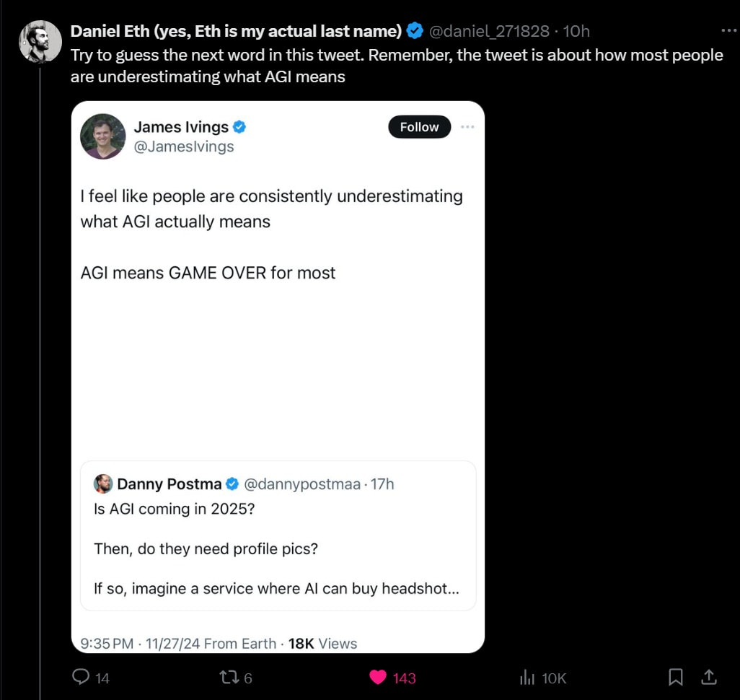The height and width of the screenshot is (700, 740).
Task: Click Danny Postma's verified badge
Action: 232,484
